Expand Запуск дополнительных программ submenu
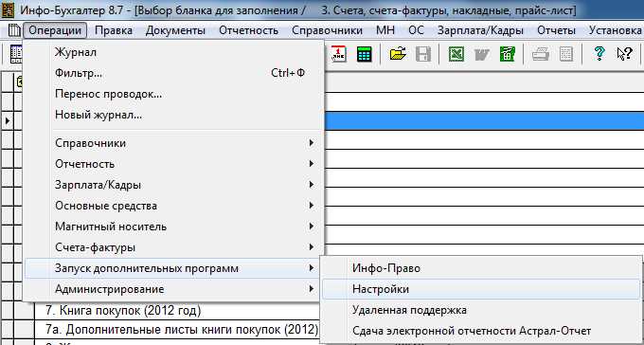Screen dimensions: 644x345 [x=174, y=268]
